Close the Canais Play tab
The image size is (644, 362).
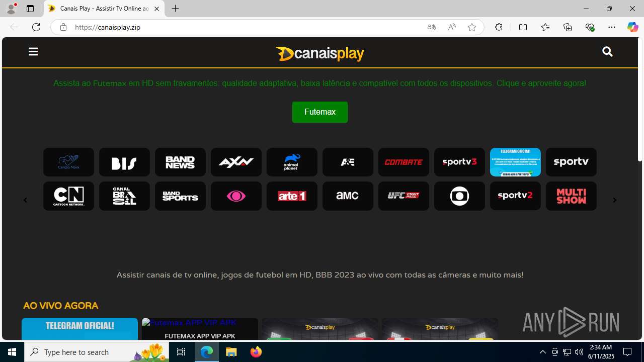[x=156, y=9]
